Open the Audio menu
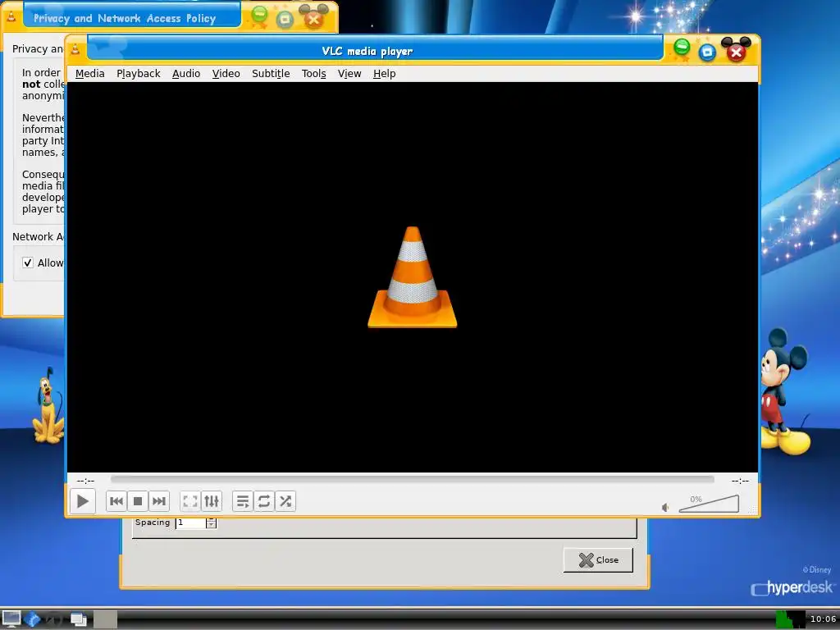The height and width of the screenshot is (630, 840). coord(186,73)
